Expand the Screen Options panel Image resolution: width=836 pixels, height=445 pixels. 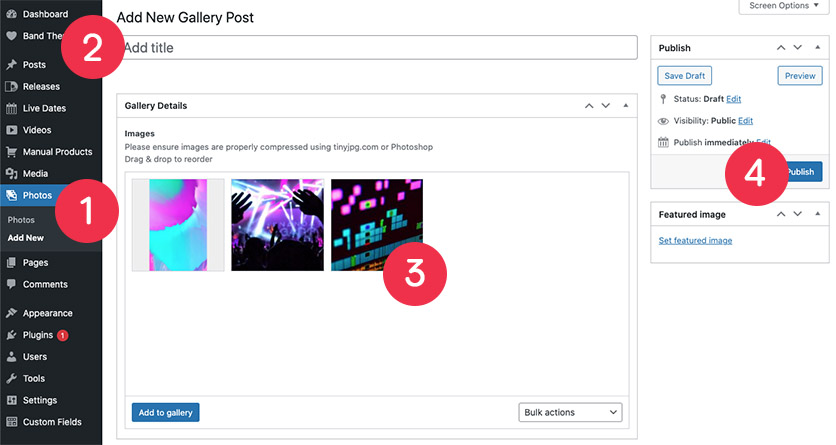[x=783, y=6]
